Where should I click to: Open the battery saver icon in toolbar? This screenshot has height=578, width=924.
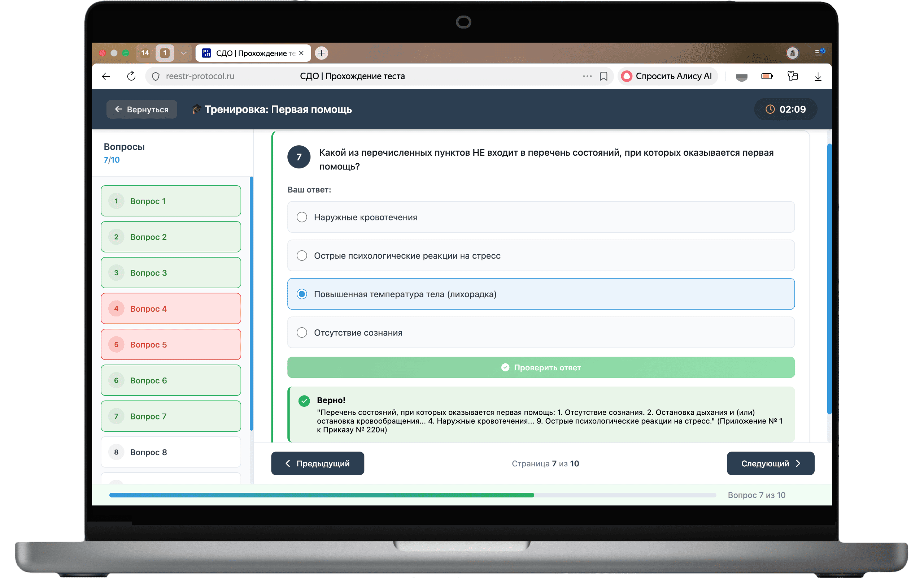point(767,76)
